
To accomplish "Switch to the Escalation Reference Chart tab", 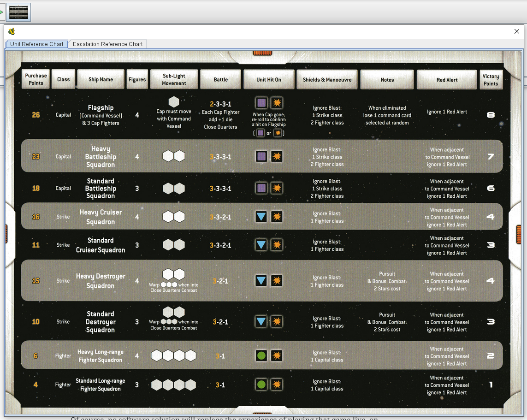I will point(107,44).
